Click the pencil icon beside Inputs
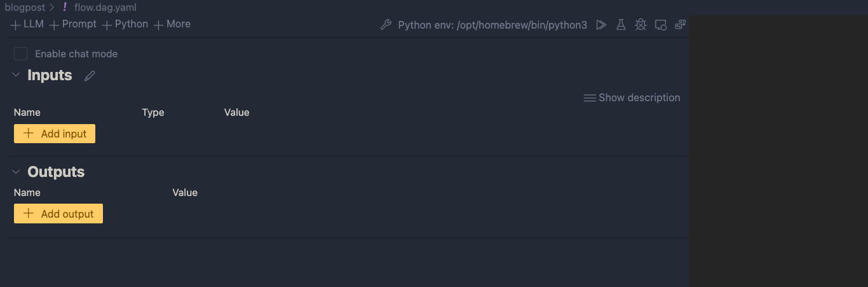The image size is (868, 287). tap(90, 76)
